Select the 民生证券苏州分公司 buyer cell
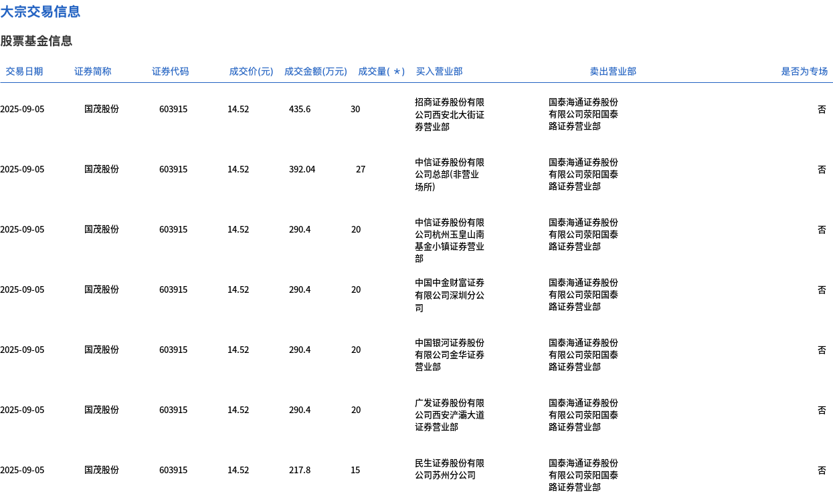The height and width of the screenshot is (504, 833). (x=450, y=469)
